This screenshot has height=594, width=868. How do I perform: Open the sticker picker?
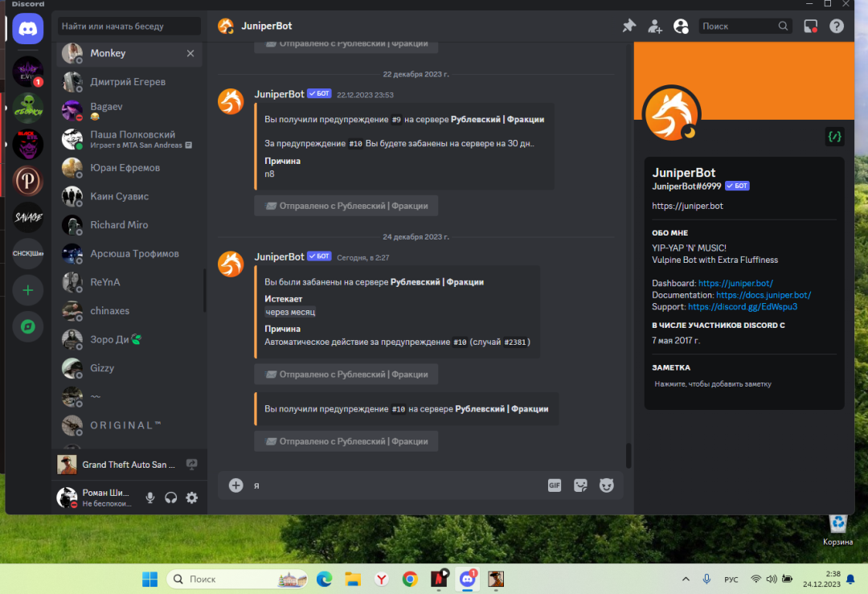[x=580, y=485]
